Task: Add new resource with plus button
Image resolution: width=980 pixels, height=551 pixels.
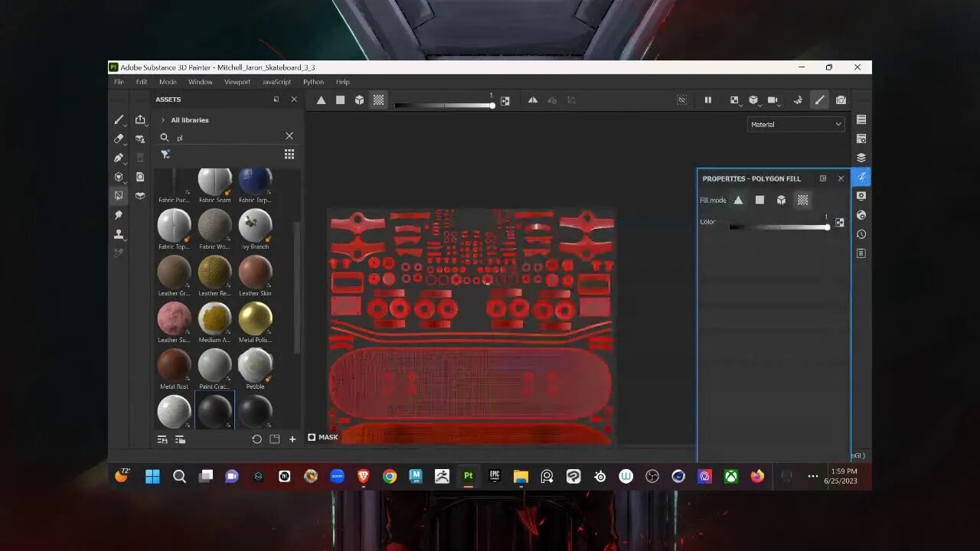Action: click(292, 439)
